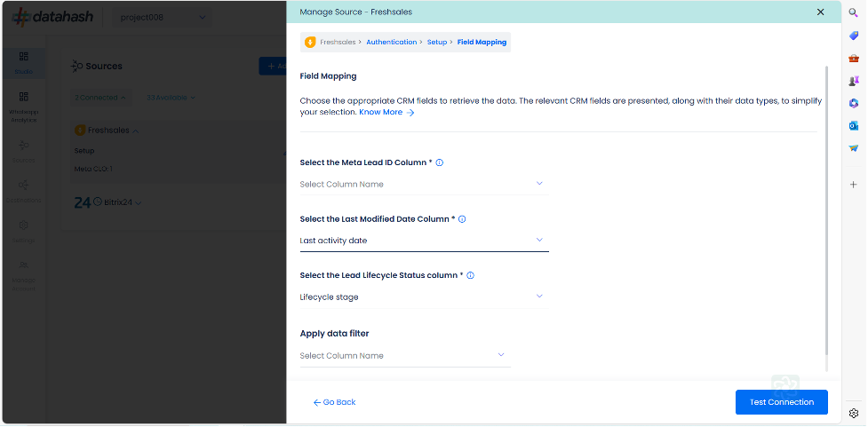Open the Apply data filter column dropdown
Viewport: 868px width, 427px height.
[x=405, y=356]
